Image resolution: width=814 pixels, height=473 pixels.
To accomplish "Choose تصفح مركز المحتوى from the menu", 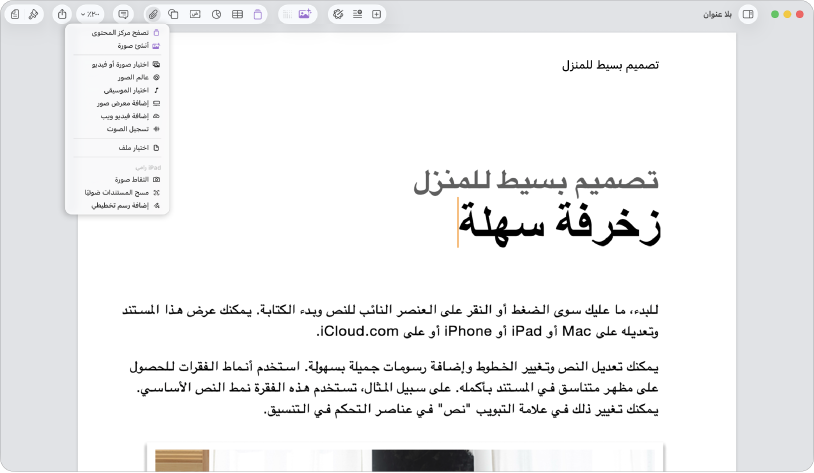I will tap(117, 33).
